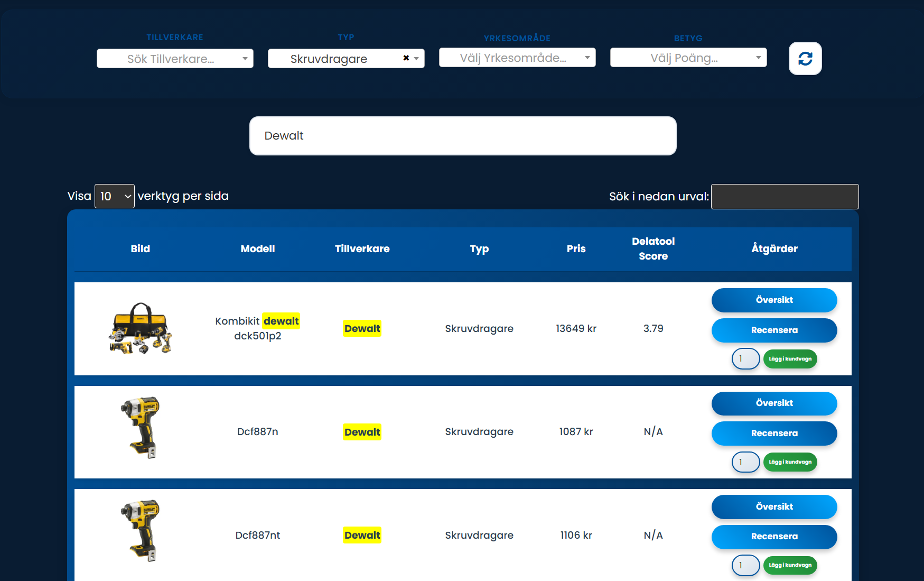
Task: Open Översikt for Kombikit dewalt dck501p2
Action: pyautogui.click(x=774, y=300)
